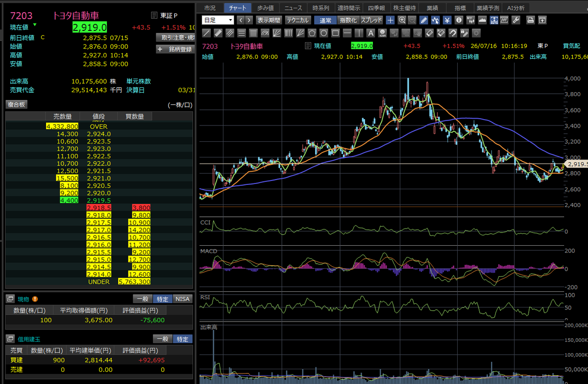Image resolution: width=588 pixels, height=384 pixels.
Task: Click the AUTO scale icon
Action: click(494, 20)
